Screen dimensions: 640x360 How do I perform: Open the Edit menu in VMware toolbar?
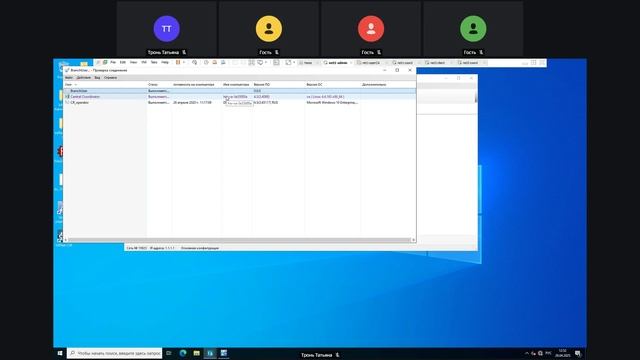[x=122, y=62]
